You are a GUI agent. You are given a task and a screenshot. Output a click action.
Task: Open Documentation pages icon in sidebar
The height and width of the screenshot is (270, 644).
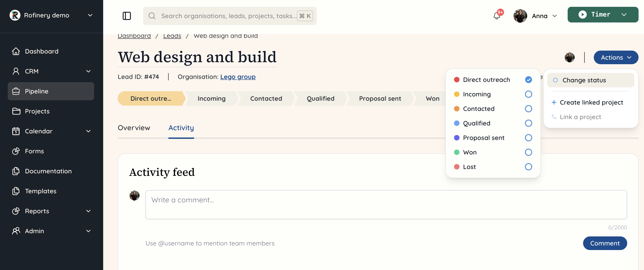click(x=16, y=171)
